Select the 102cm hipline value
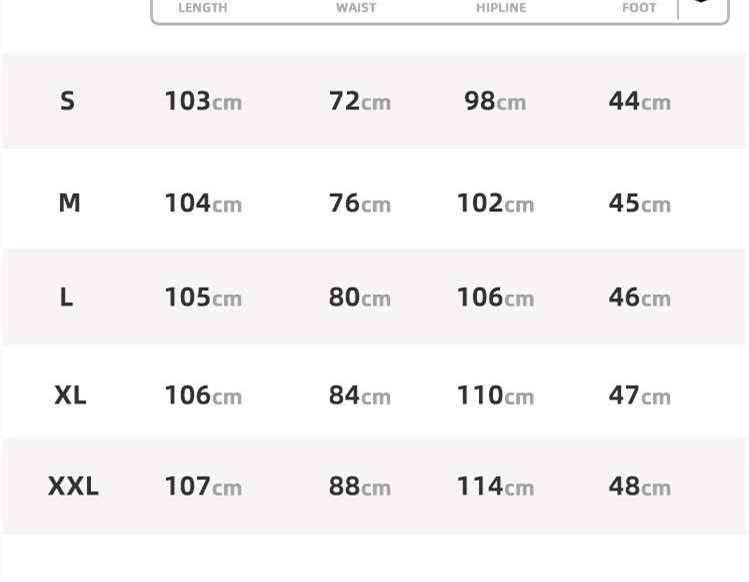Viewport: 749px width, 582px height. [x=495, y=203]
